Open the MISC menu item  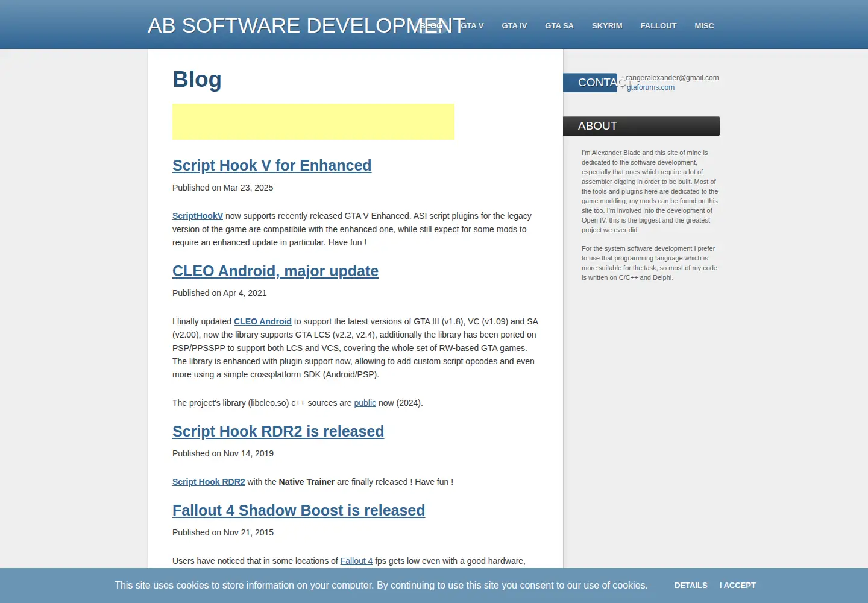click(704, 26)
